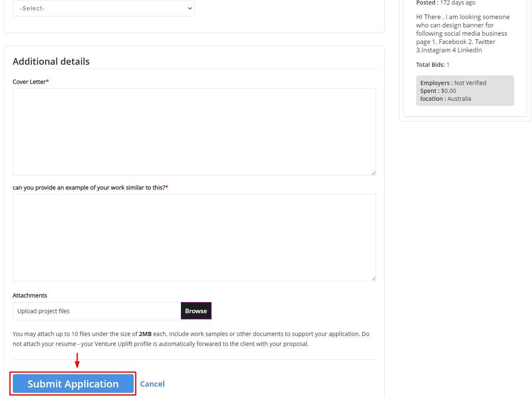Click the Attachments label
Screen dimensions: 532x397
pos(30,295)
